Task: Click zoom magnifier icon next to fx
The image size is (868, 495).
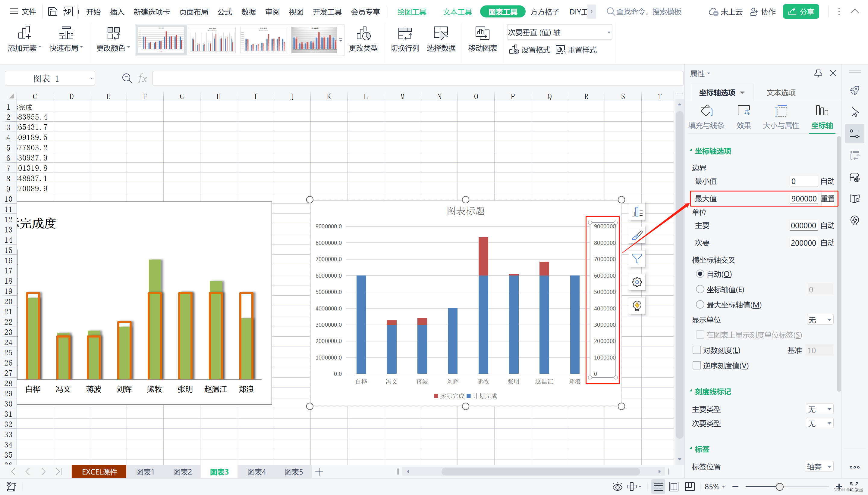Action: click(127, 78)
